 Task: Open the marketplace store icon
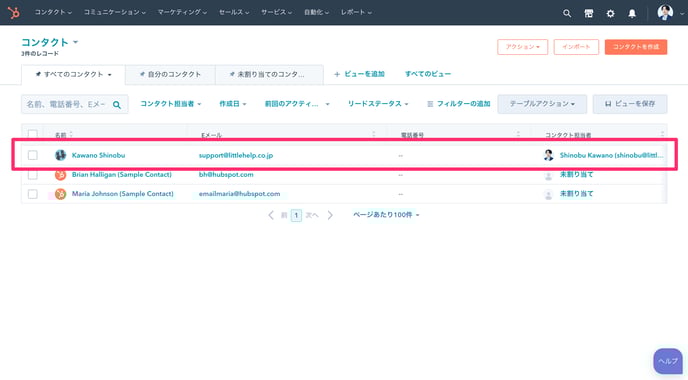pyautogui.click(x=589, y=13)
